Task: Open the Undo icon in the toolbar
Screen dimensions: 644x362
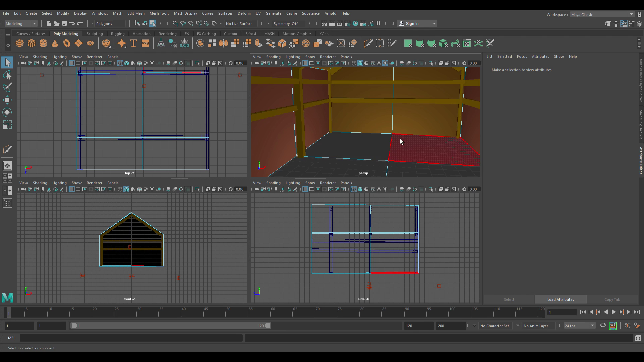Action: point(72,23)
